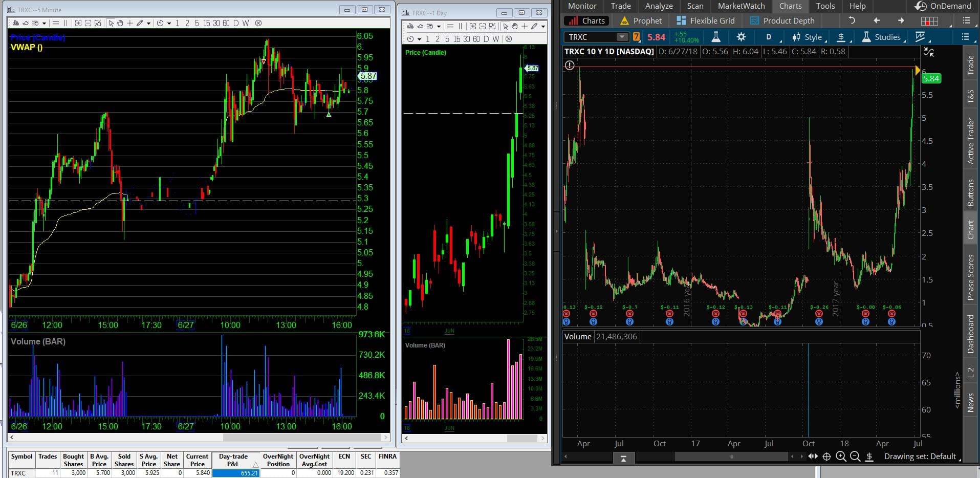The width and height of the screenshot is (980, 478).
Task: Switch to the Product Depth sub-tab
Action: (782, 21)
